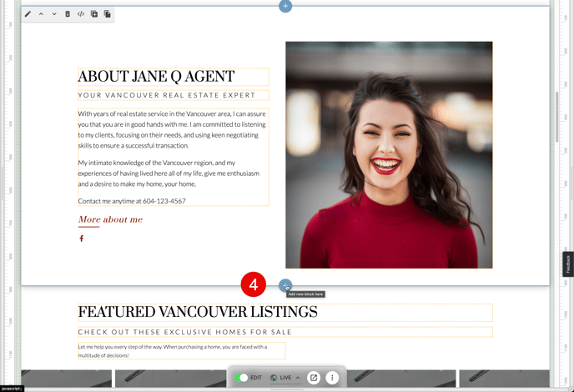This screenshot has width=574, height=392.
Task: Expand the LIVE status dropdown
Action: tap(285, 378)
